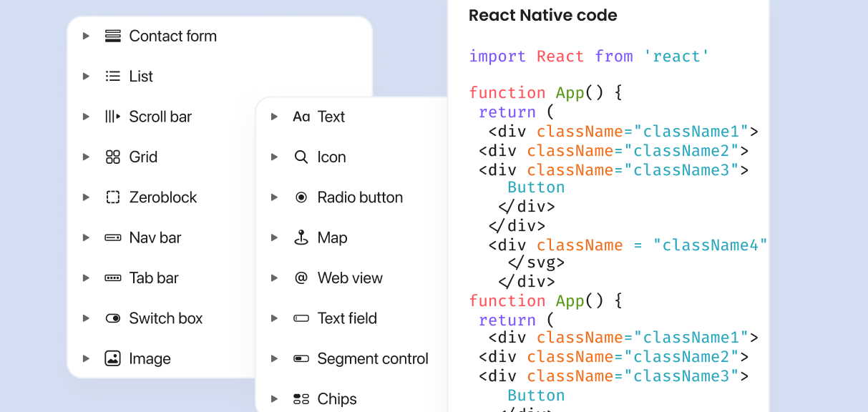Viewport: 868px width, 412px height.
Task: Select the Radio button circle icon
Action: 301,197
